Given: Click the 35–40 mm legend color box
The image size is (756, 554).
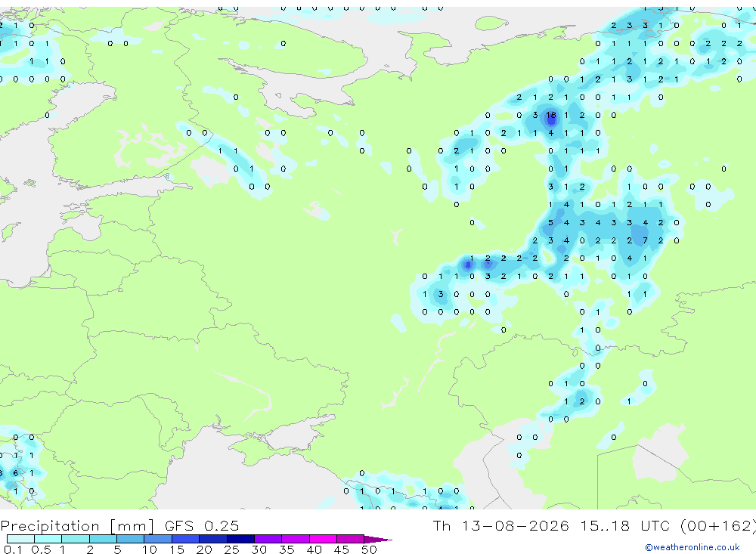Looking at the screenshot, I should [x=296, y=539].
